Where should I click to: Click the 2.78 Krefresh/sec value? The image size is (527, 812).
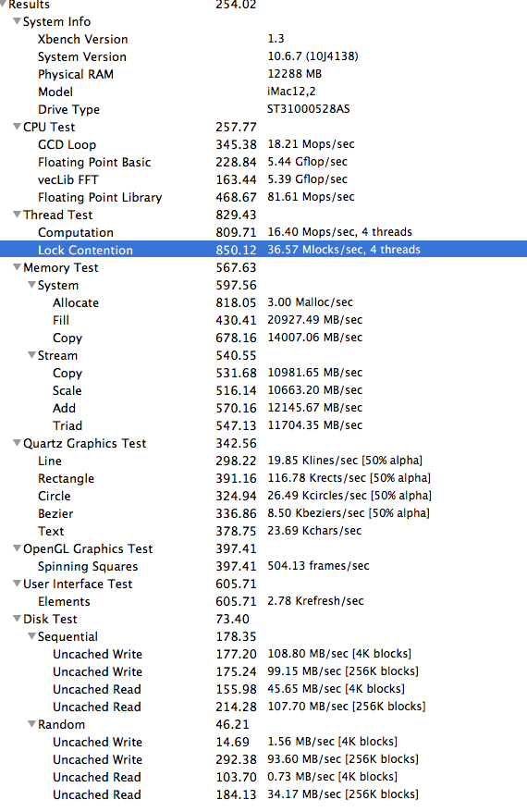pyautogui.click(x=315, y=601)
